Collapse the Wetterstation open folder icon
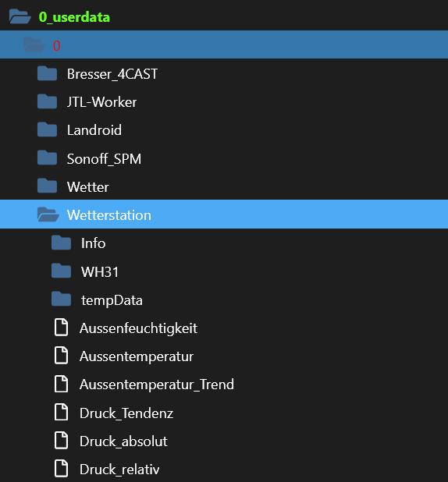The height and width of the screenshot is (482, 448). pyautogui.click(x=48, y=214)
